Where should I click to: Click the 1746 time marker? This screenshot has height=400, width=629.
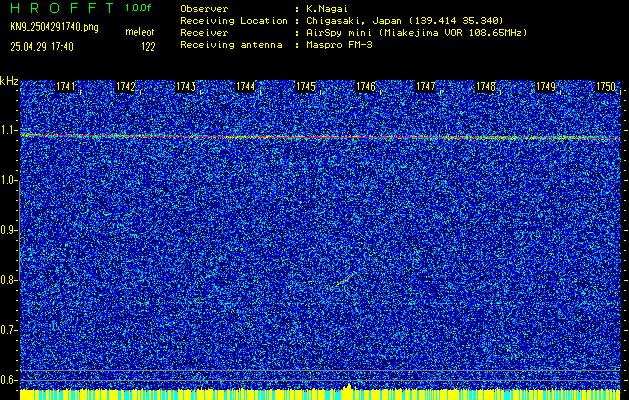pyautogui.click(x=365, y=87)
